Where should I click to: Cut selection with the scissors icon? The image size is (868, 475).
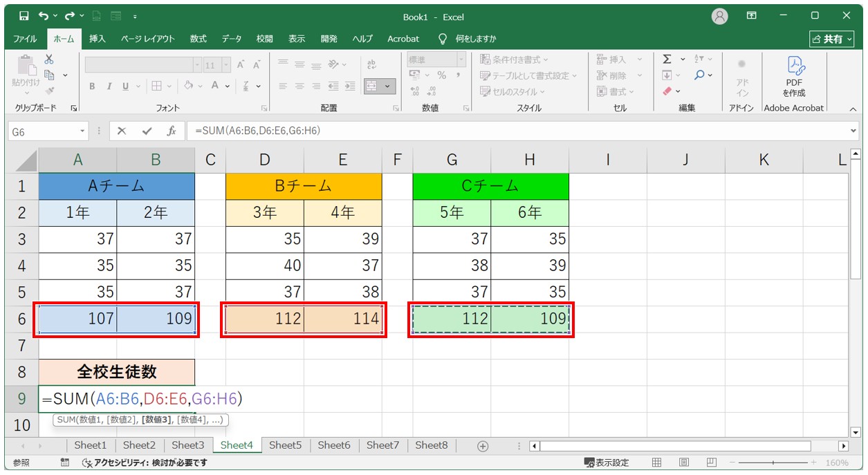coord(49,59)
